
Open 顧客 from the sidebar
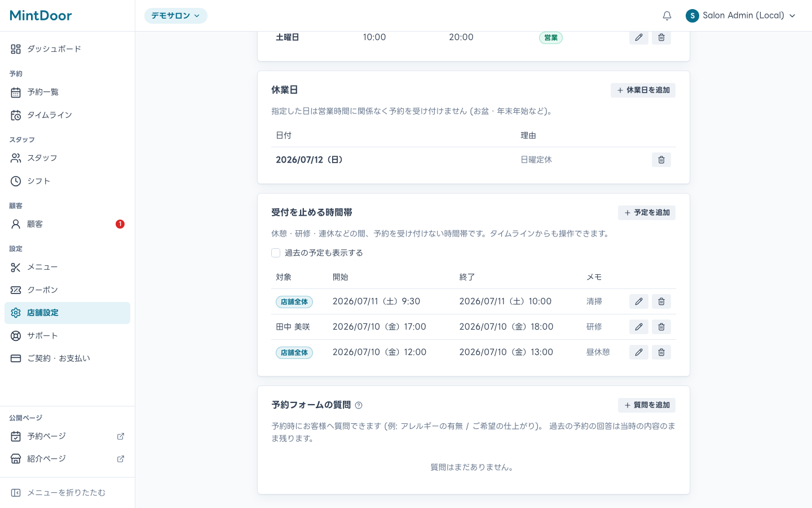pos(67,224)
